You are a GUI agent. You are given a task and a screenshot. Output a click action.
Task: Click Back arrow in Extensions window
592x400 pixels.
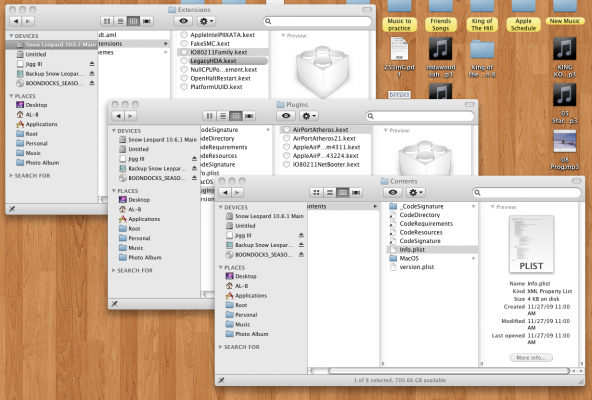coord(16,21)
